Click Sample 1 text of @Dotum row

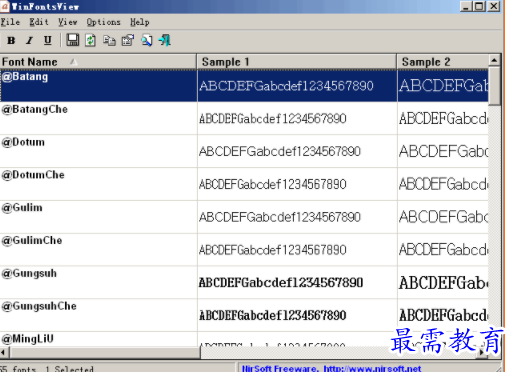pyautogui.click(x=280, y=151)
